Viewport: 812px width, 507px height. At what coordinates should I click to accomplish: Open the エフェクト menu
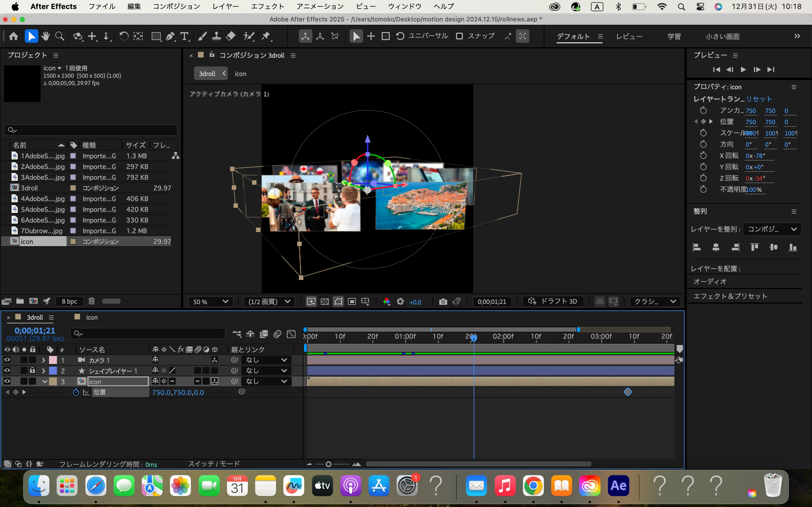coord(267,6)
